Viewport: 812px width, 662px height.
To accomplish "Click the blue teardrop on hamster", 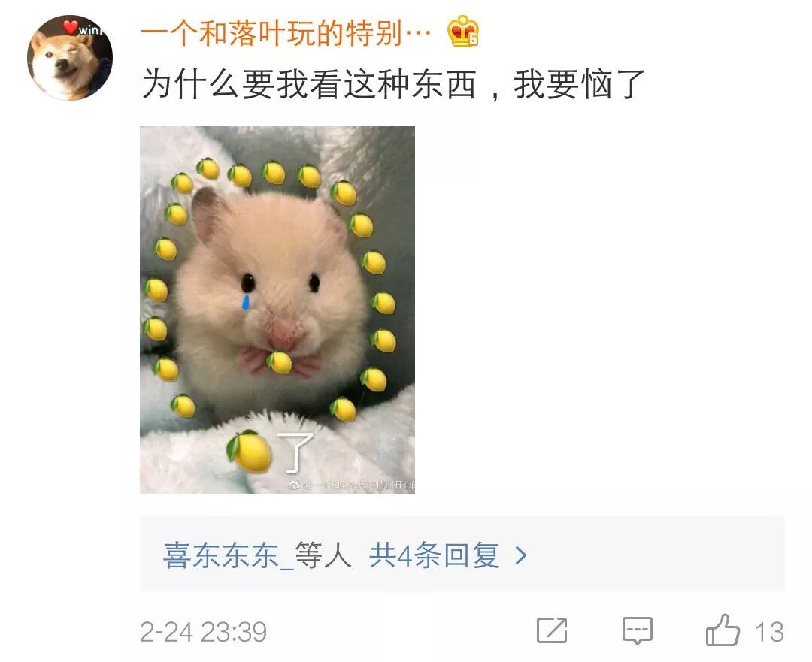I will tap(246, 302).
